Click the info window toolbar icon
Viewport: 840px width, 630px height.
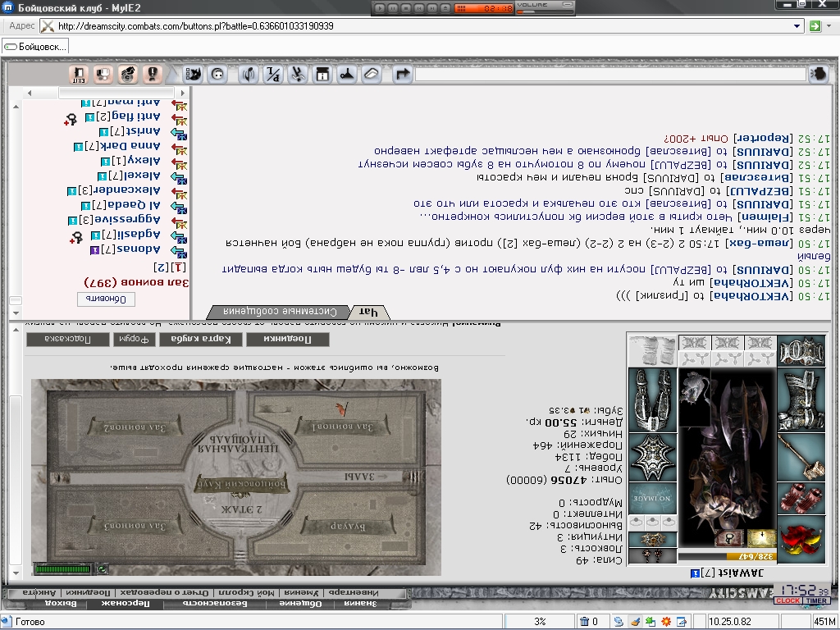[x=322, y=74]
